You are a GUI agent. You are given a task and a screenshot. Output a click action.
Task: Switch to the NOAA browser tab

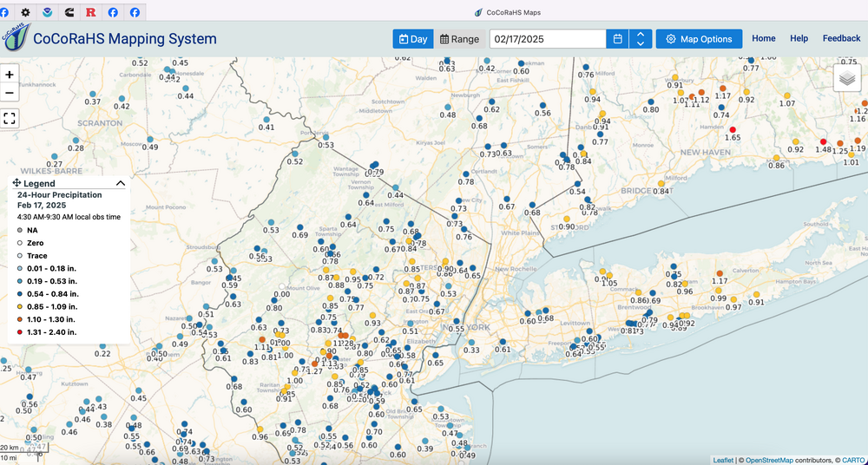[47, 12]
